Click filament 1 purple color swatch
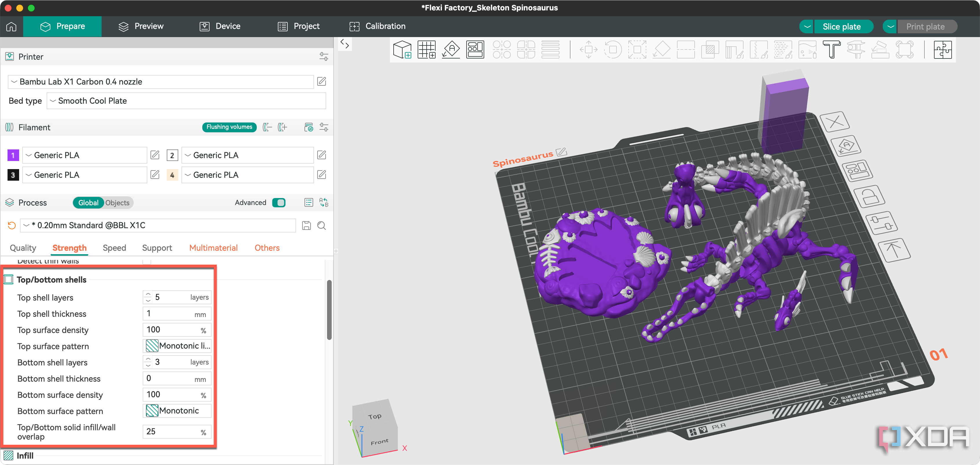980x465 pixels. (x=13, y=155)
